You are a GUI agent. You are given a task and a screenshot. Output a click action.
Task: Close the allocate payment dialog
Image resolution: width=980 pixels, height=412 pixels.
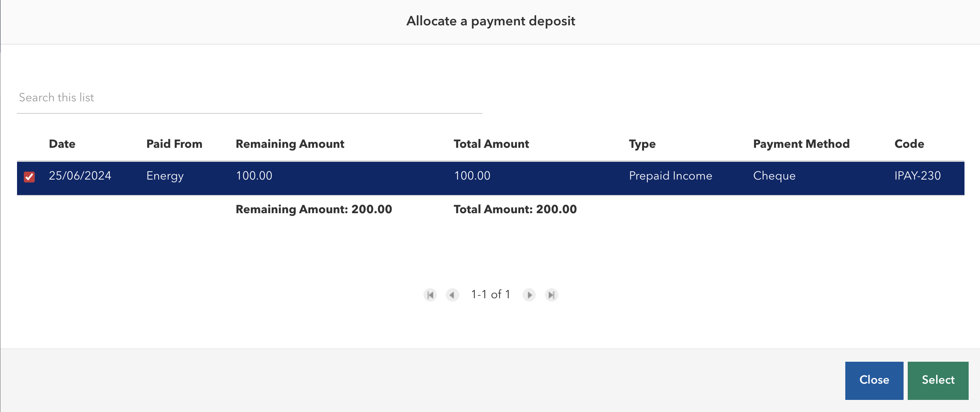[874, 380]
